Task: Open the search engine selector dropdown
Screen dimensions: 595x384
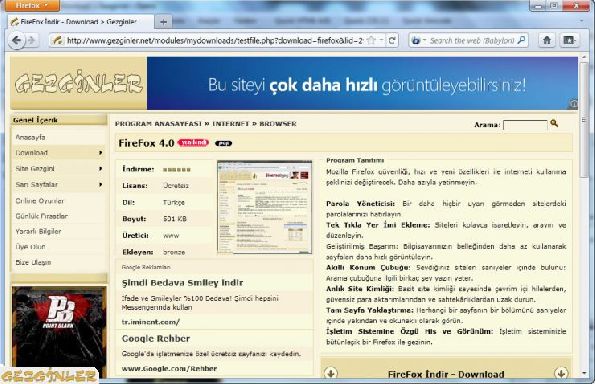Action: (x=418, y=40)
